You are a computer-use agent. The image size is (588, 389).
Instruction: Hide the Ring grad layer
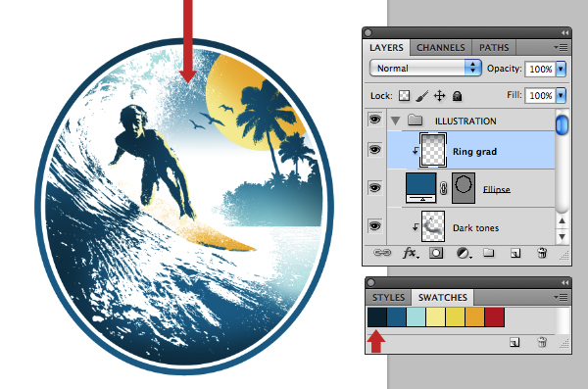[374, 150]
